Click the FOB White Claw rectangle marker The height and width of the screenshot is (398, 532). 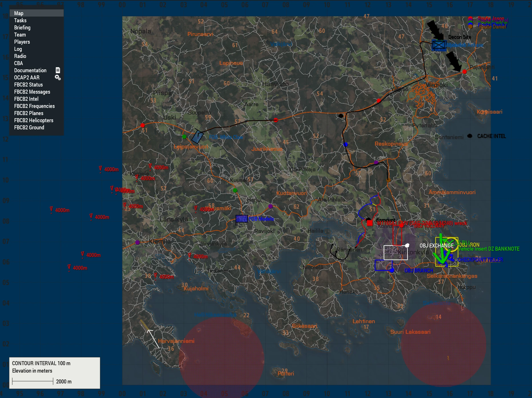coord(197,137)
